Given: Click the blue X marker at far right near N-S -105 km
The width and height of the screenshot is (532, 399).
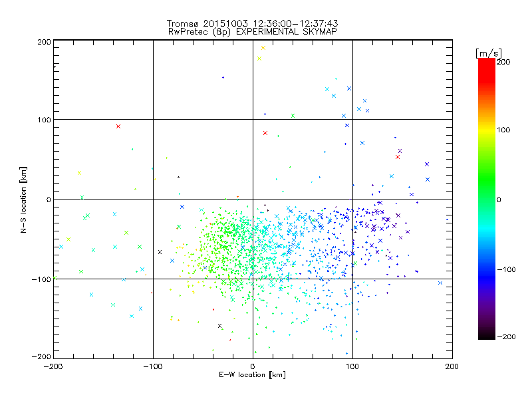Looking at the screenshot, I should [440, 283].
